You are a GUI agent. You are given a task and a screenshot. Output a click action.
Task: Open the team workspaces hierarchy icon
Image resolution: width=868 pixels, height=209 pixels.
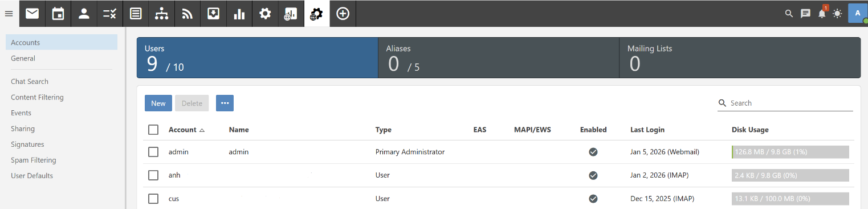(161, 14)
